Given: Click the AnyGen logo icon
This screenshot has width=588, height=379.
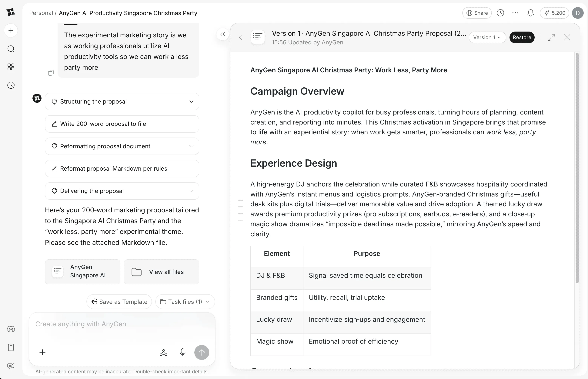Looking at the screenshot, I should coord(11,12).
